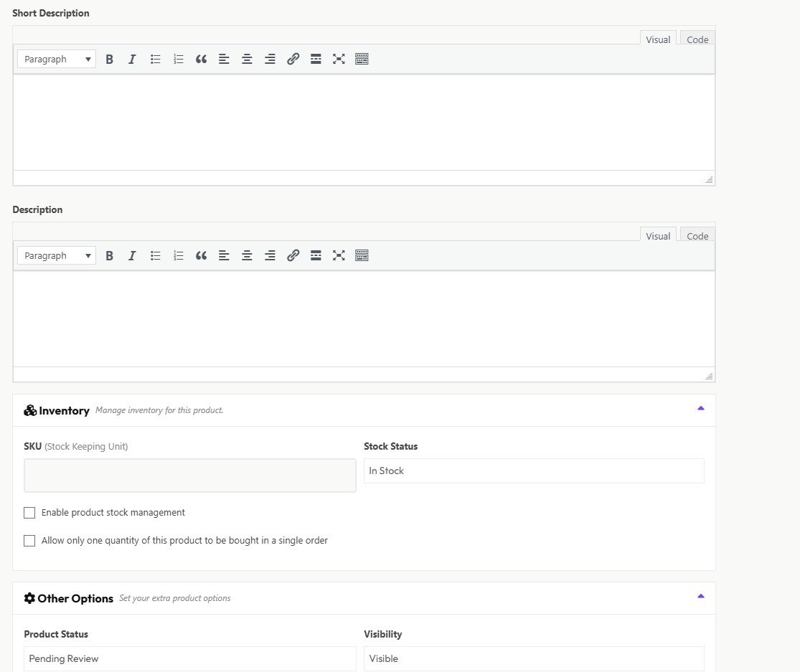Image resolution: width=800 pixels, height=672 pixels.
Task: Open Stock Status dropdown
Action: tap(533, 471)
